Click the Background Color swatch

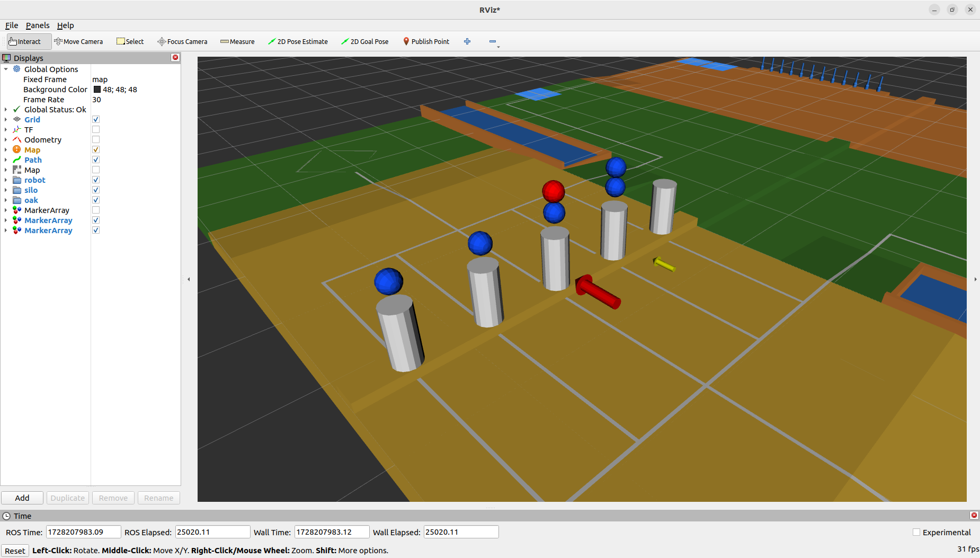[x=97, y=90]
